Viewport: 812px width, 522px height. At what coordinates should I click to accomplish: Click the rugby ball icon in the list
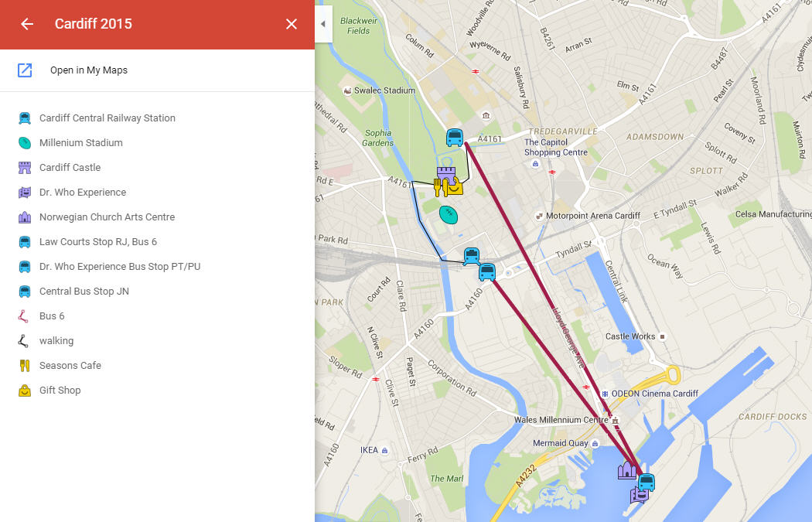click(24, 143)
